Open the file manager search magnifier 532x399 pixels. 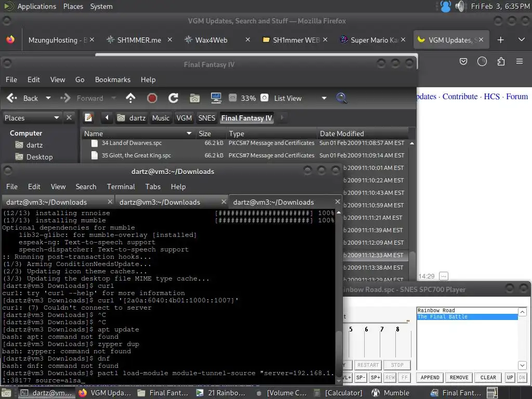[x=341, y=98]
